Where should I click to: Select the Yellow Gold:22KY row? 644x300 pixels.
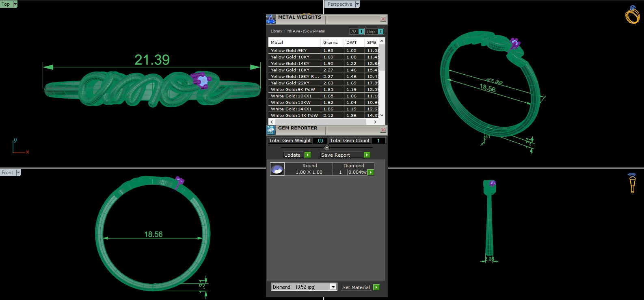tap(324, 83)
